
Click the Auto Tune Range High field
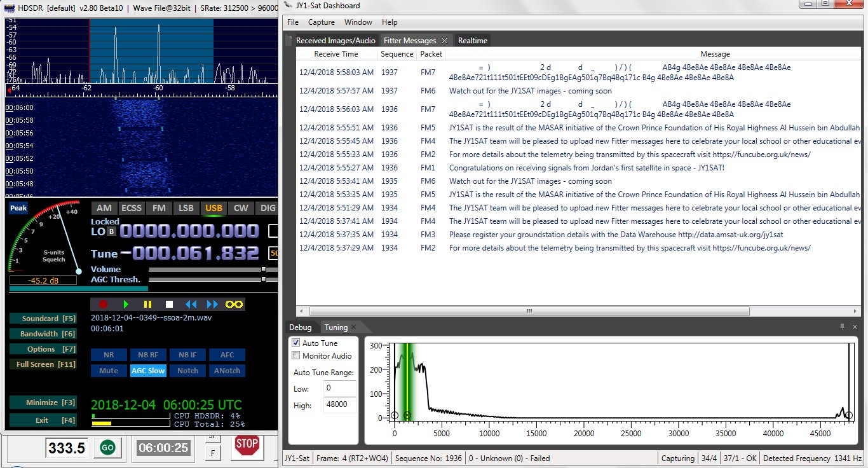(339, 405)
